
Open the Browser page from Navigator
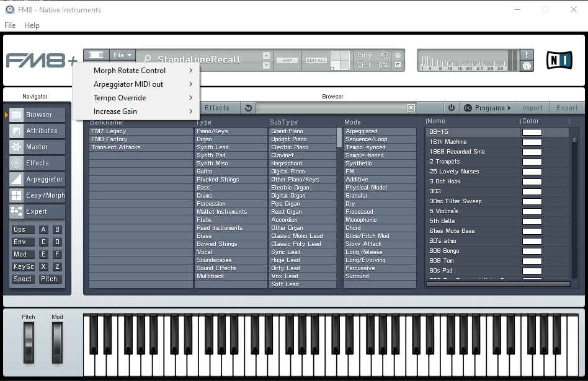37,115
